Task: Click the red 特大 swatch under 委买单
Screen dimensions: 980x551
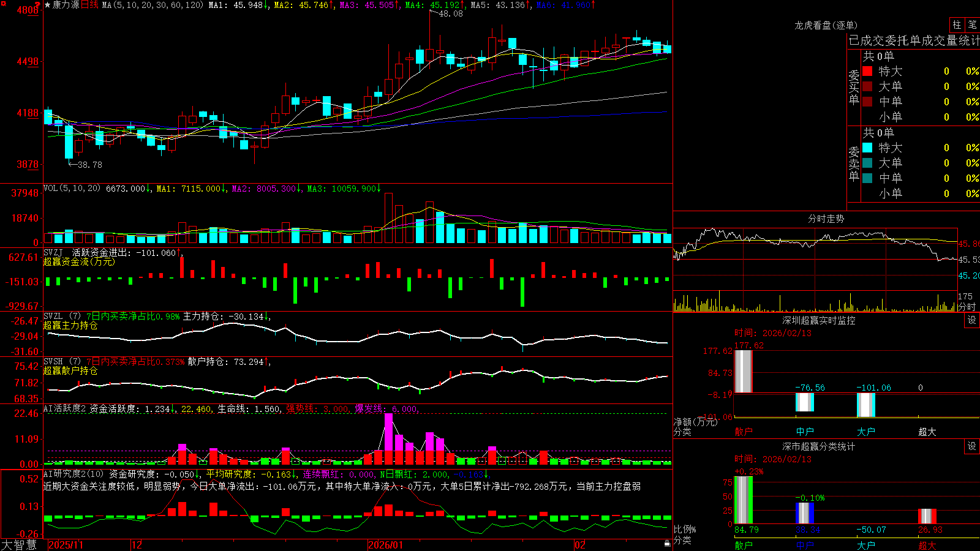Action: [867, 71]
